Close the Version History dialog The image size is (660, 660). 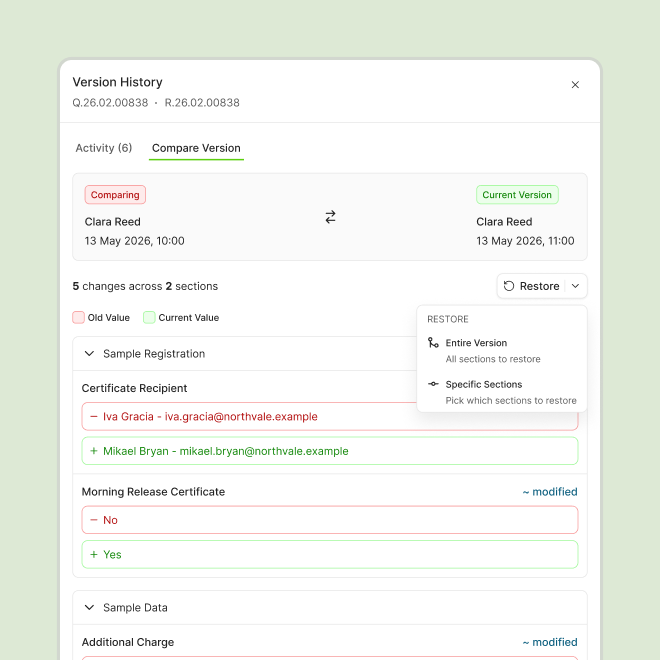pyautogui.click(x=575, y=85)
